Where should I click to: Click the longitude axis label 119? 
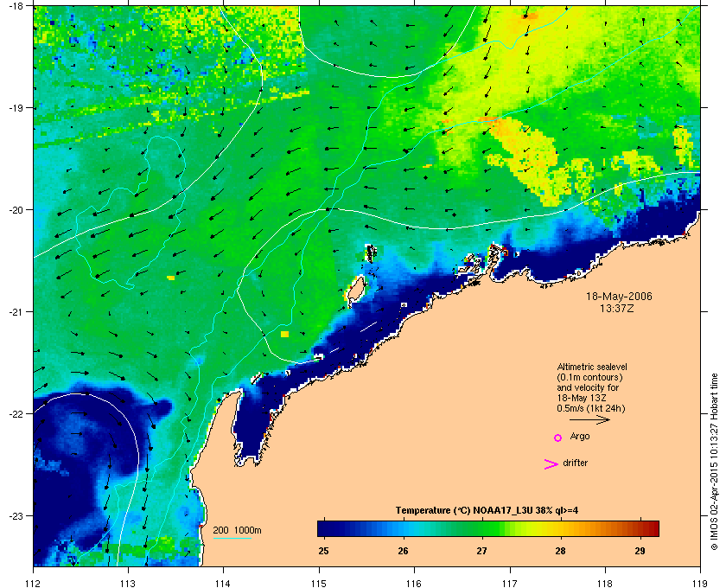[700, 584]
